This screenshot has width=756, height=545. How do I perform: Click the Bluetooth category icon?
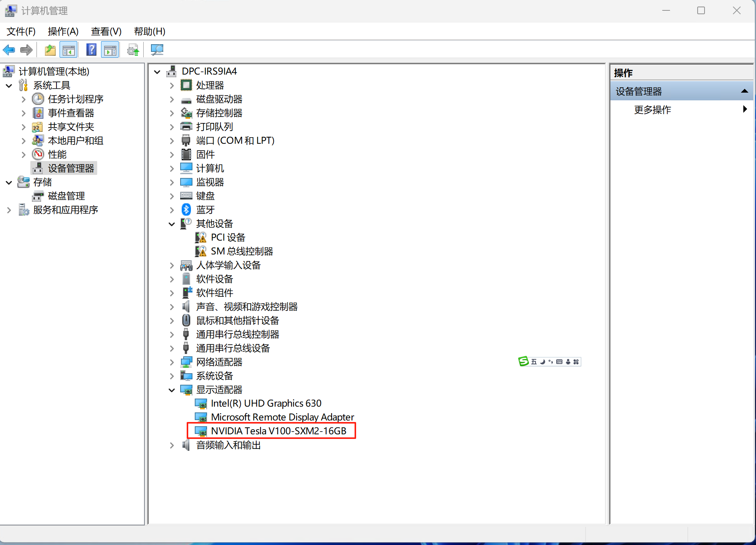(186, 210)
